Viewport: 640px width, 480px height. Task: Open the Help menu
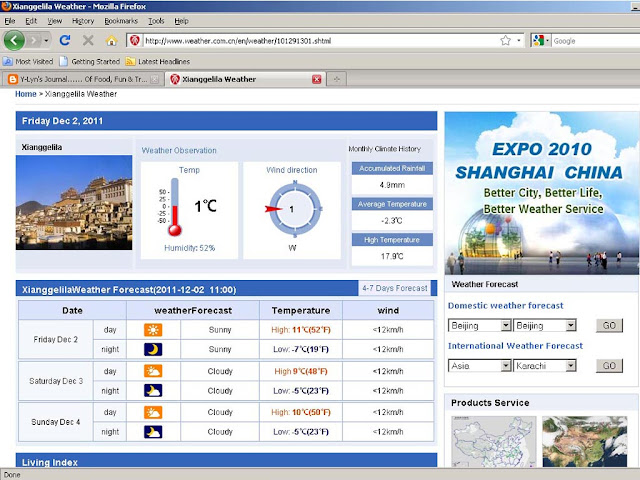pos(181,21)
